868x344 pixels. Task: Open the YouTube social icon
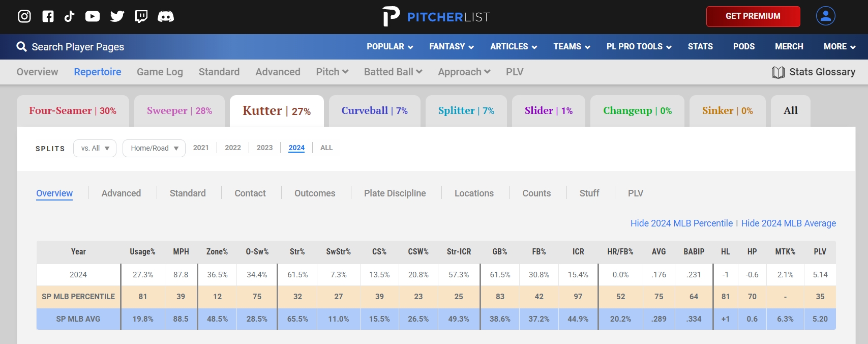[x=93, y=16]
